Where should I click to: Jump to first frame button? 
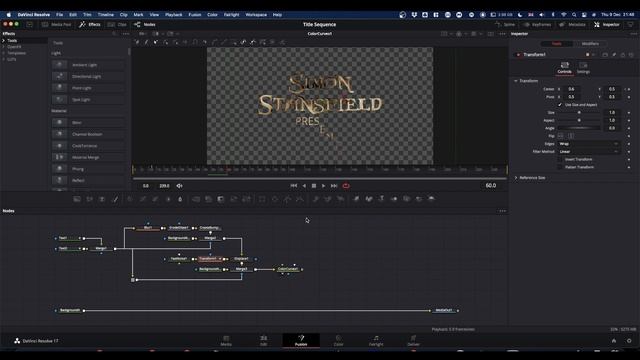(293, 186)
